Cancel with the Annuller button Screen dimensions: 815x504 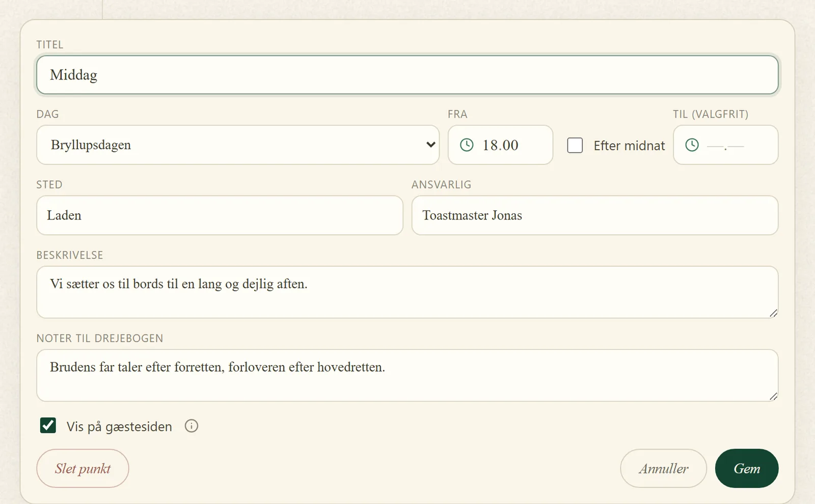(x=663, y=468)
